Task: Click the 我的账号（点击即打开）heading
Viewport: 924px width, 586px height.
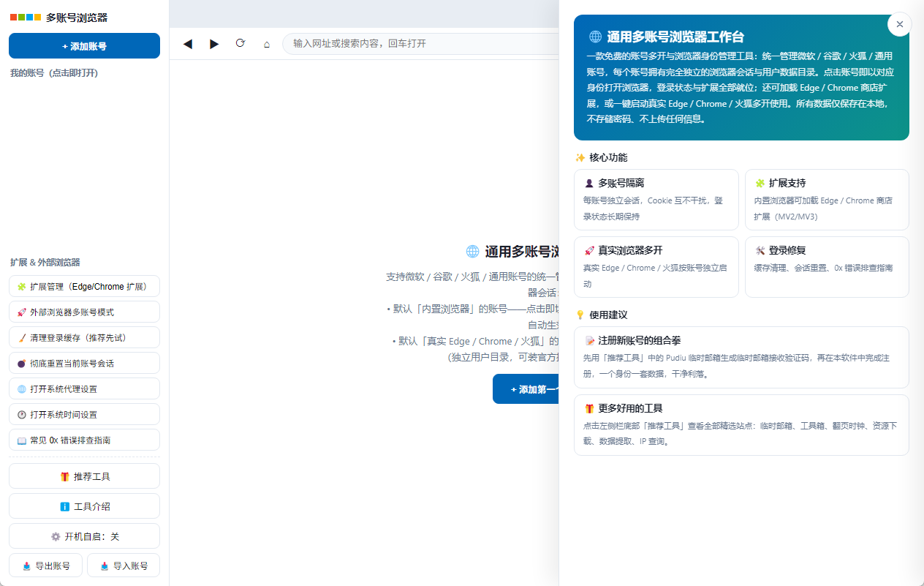Action: point(54,73)
